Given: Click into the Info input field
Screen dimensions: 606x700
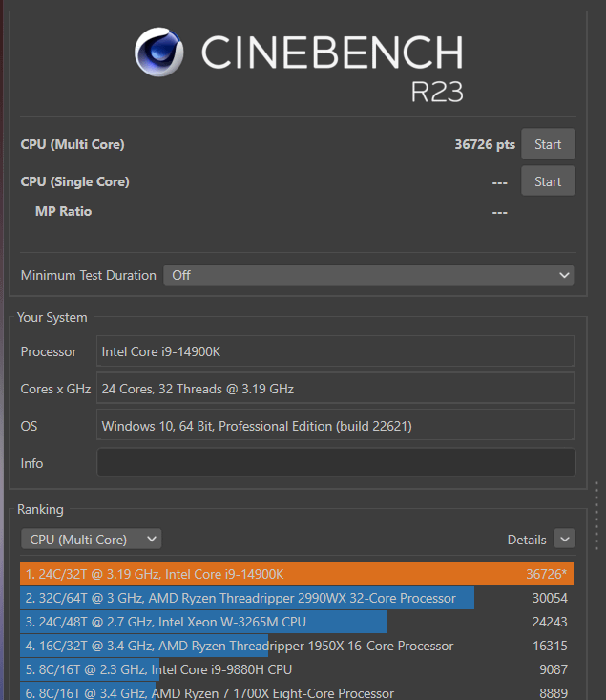Looking at the screenshot, I should pos(336,462).
